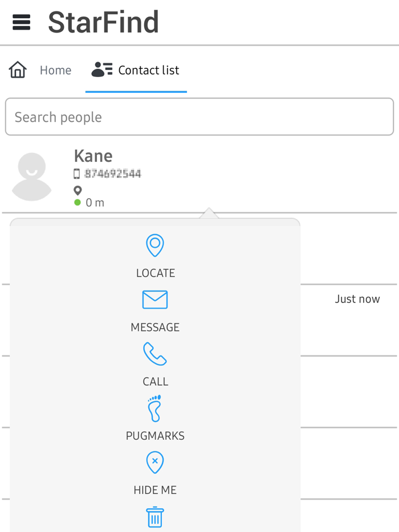Tap the Call phone icon
The width and height of the screenshot is (399, 532).
tap(155, 354)
